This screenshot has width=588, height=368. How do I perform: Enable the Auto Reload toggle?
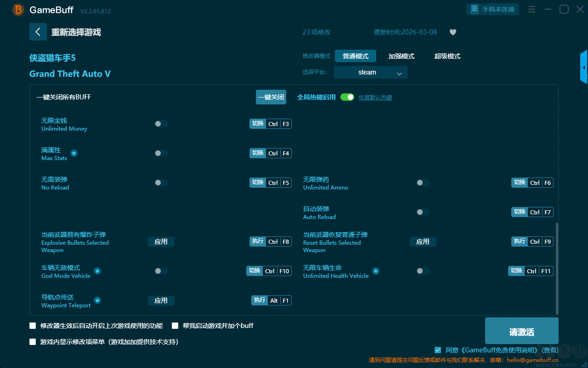(423, 212)
